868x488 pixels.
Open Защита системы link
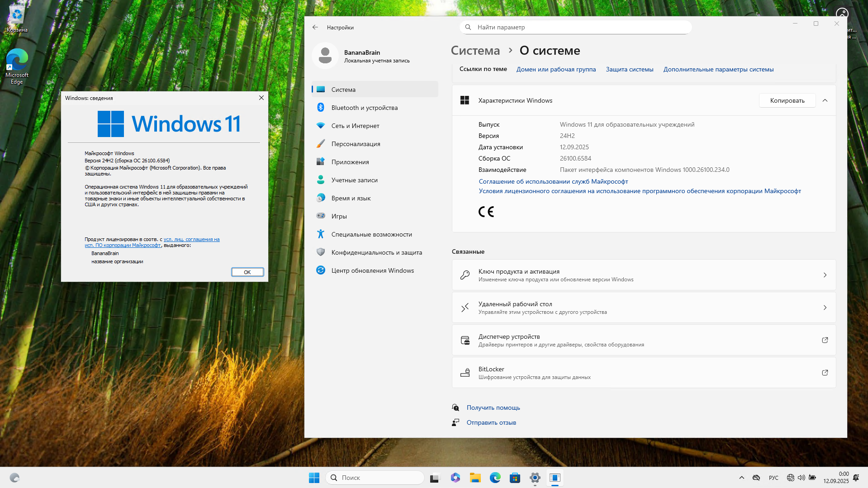tap(630, 69)
